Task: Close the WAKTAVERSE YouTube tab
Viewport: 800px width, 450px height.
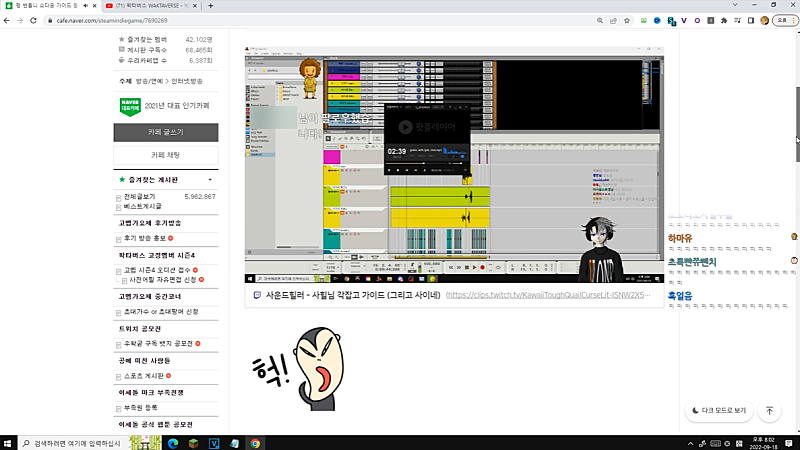Action: 194,6
